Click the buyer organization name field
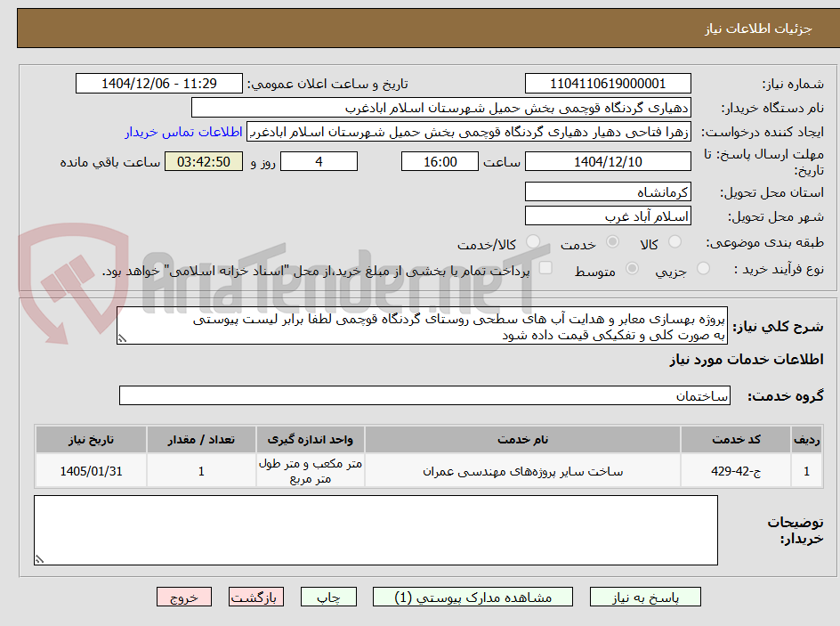840x626 pixels. pos(440,108)
